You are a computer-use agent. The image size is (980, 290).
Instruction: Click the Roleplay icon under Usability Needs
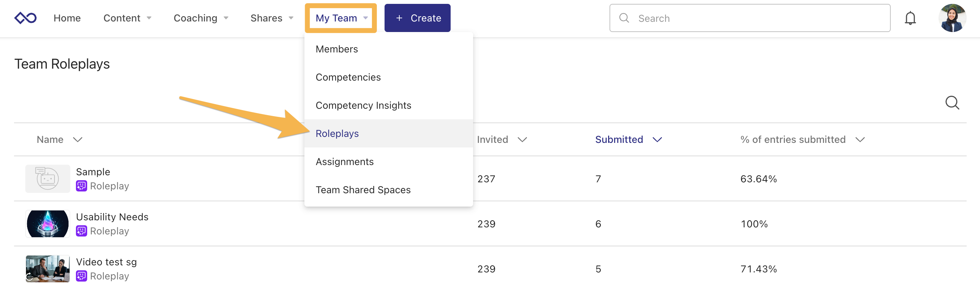[x=82, y=231]
